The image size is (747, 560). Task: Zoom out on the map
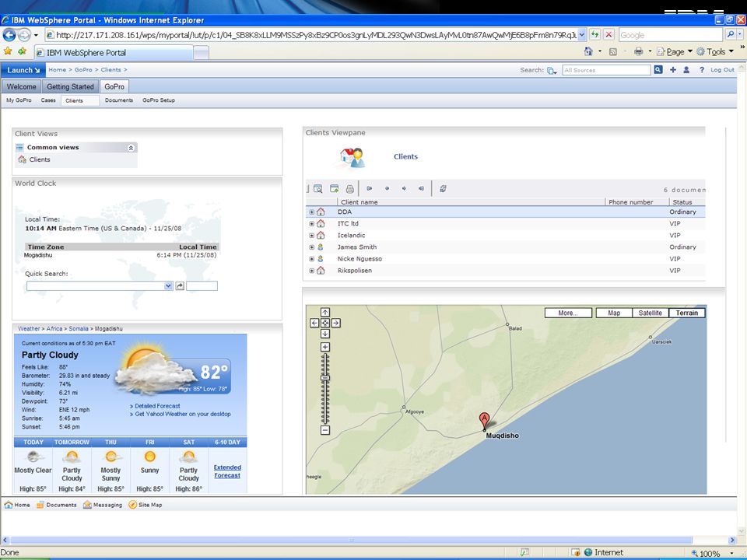coord(325,430)
